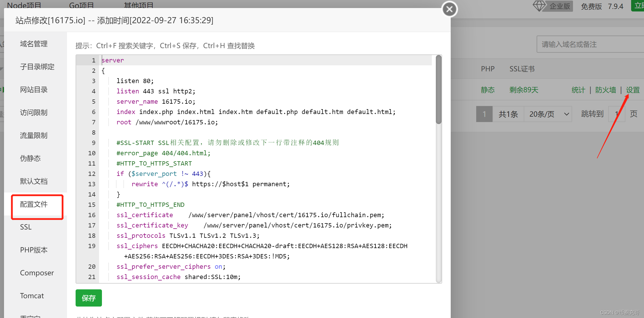Screen dimensions: 644x318
Task: Switch to the SSL tab
Action: (26, 227)
